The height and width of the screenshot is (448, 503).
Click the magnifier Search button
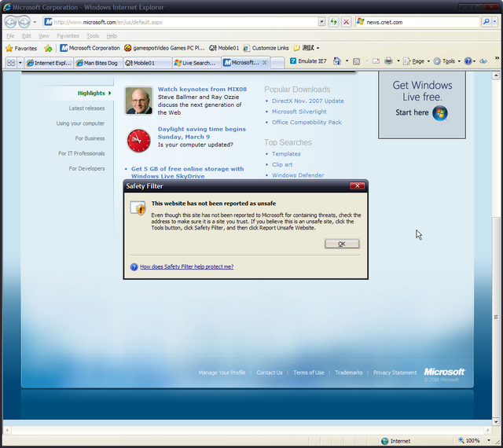click(486, 22)
